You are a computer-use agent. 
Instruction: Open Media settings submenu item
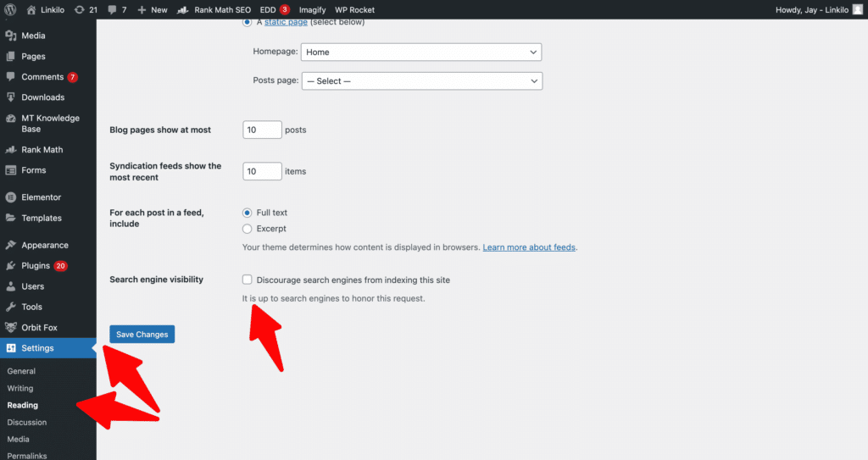tap(19, 439)
